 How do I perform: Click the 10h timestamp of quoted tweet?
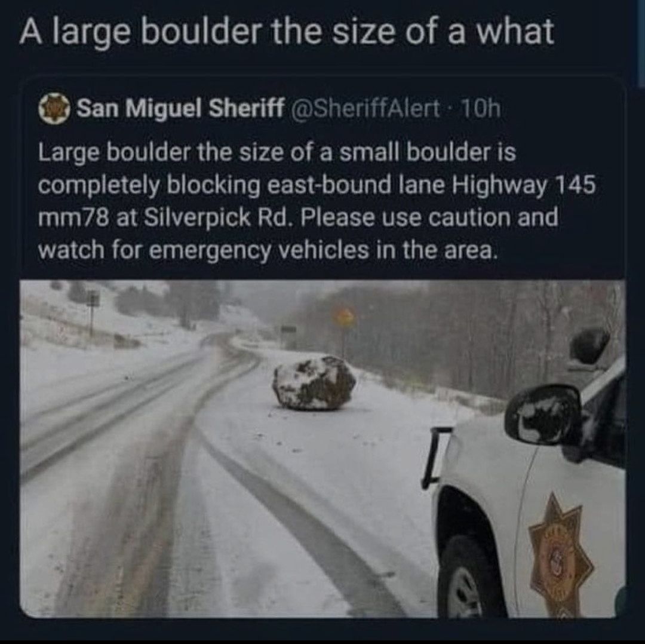(x=481, y=109)
